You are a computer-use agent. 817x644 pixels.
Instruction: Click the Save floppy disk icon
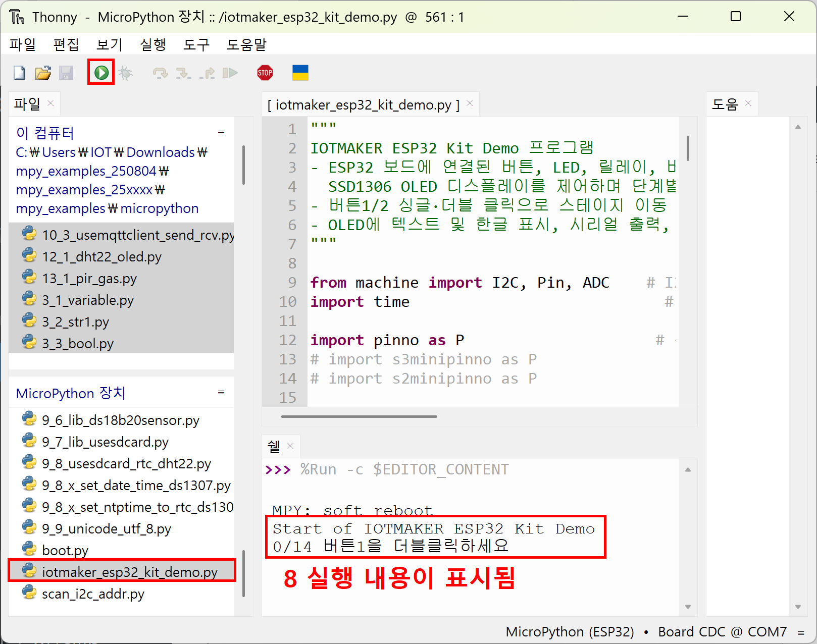(x=66, y=73)
